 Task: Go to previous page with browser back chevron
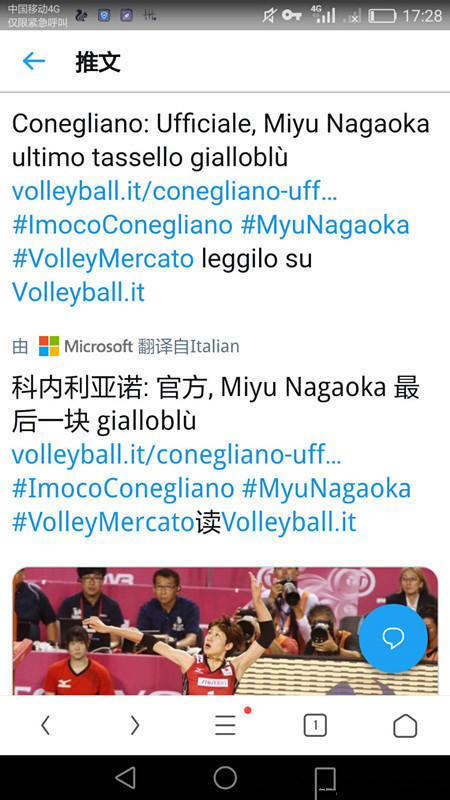pos(45,725)
